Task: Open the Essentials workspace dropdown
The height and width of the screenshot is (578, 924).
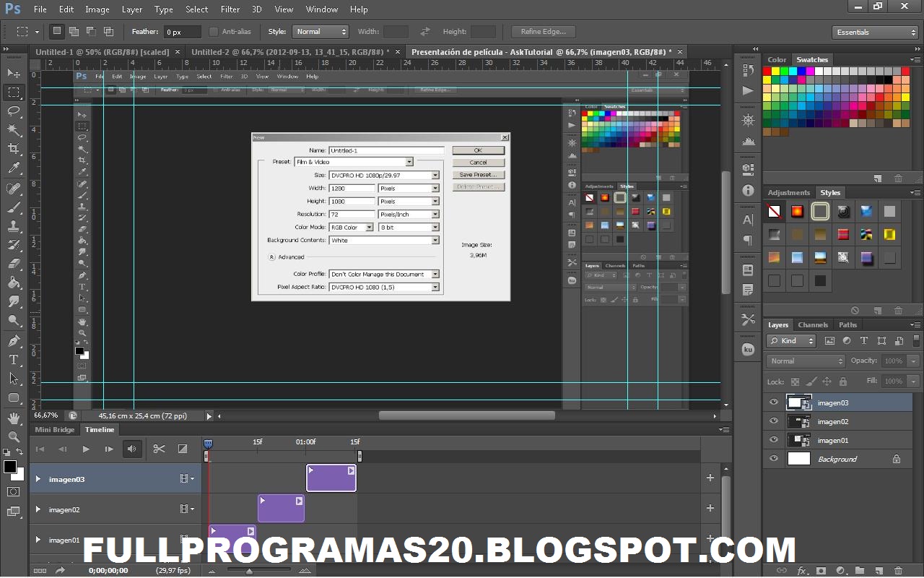Action: 874,32
